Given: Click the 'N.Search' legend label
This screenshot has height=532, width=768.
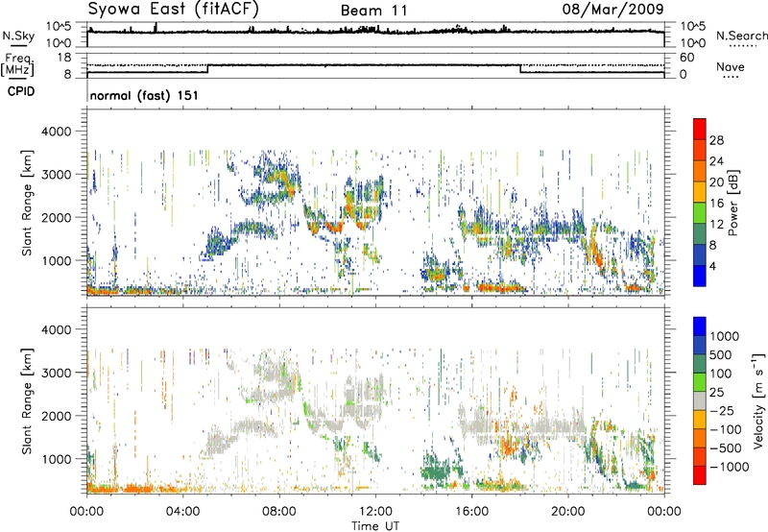Looking at the screenshot, I should coord(741,36).
